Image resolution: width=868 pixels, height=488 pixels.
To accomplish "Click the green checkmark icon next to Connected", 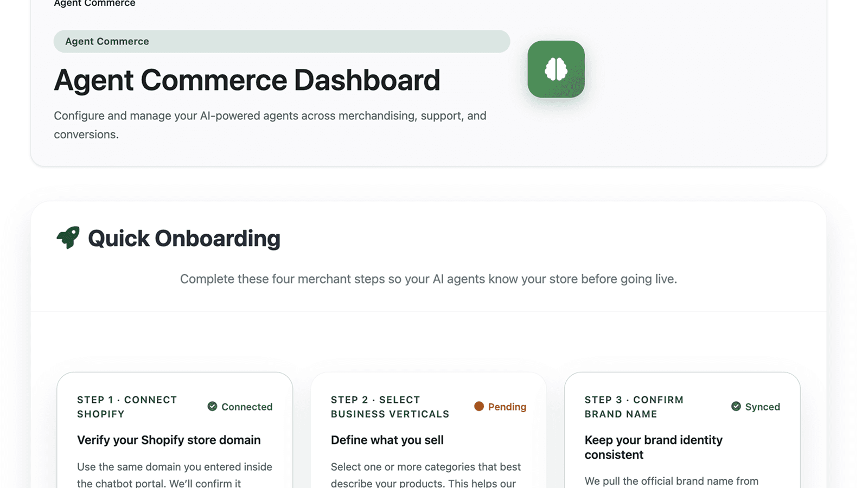I will pyautogui.click(x=212, y=407).
